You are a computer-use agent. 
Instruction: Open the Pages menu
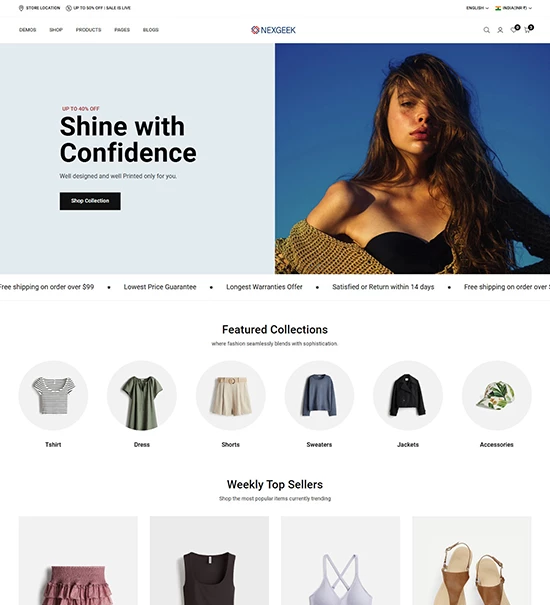click(x=122, y=30)
